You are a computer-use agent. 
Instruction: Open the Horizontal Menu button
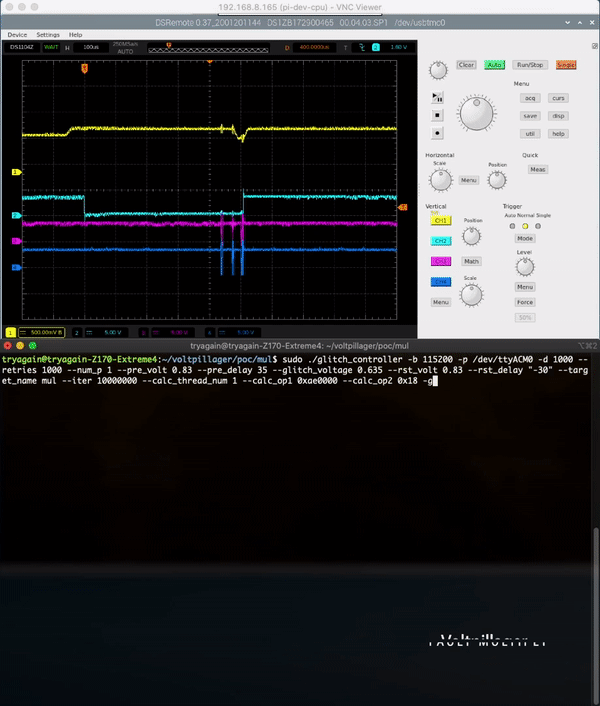click(x=469, y=180)
